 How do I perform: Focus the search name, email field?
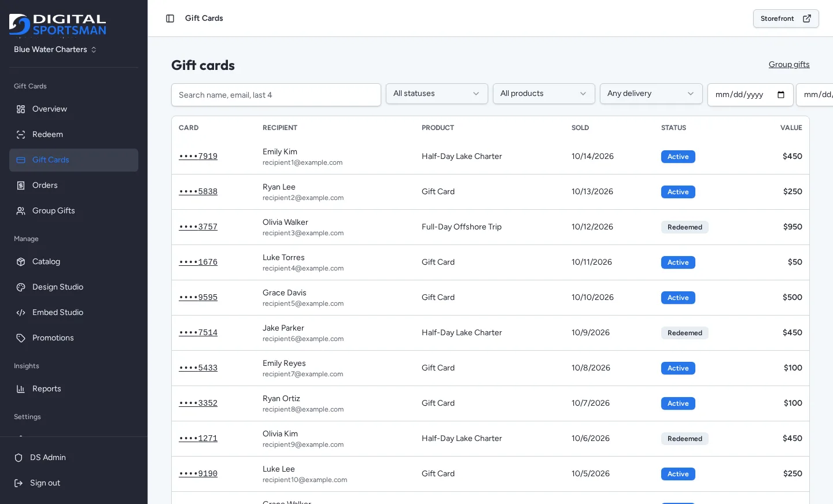(x=276, y=95)
